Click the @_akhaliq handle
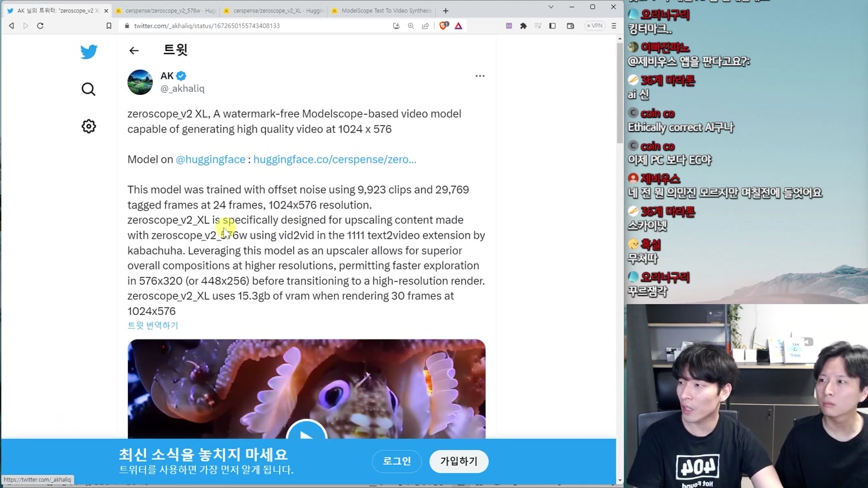The width and height of the screenshot is (868, 488). 182,88
